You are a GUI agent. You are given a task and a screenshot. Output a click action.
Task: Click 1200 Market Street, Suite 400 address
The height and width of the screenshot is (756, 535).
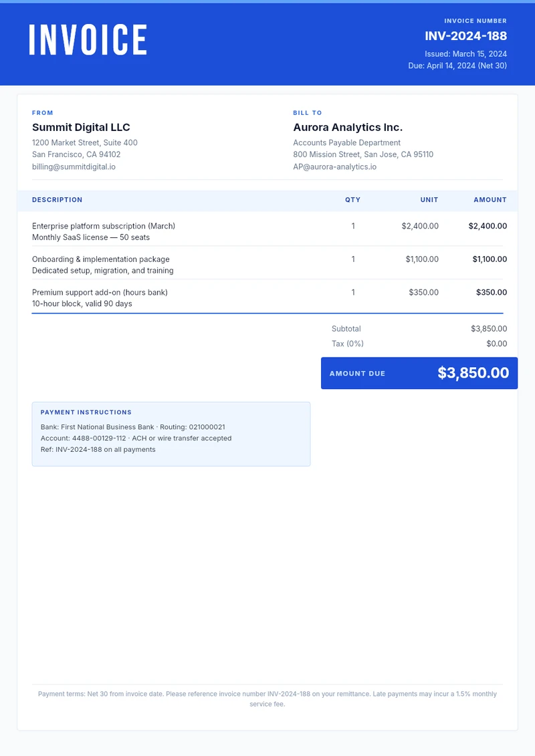point(85,143)
